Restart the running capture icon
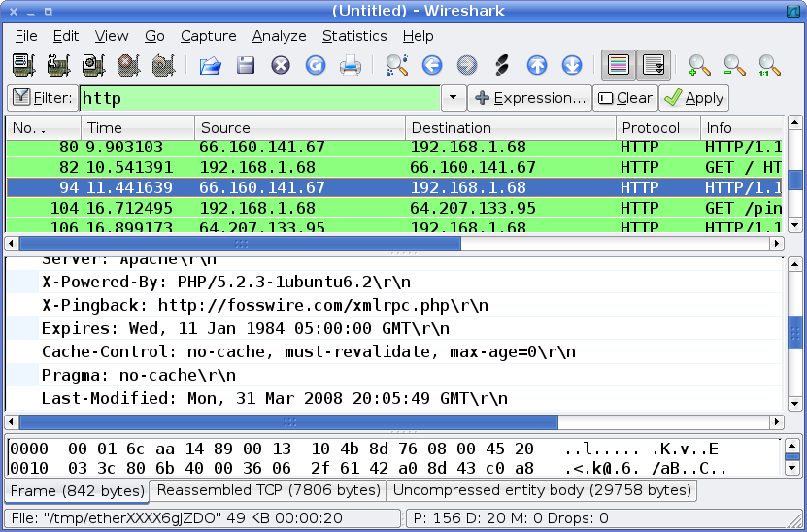The image size is (807, 532). (164, 65)
